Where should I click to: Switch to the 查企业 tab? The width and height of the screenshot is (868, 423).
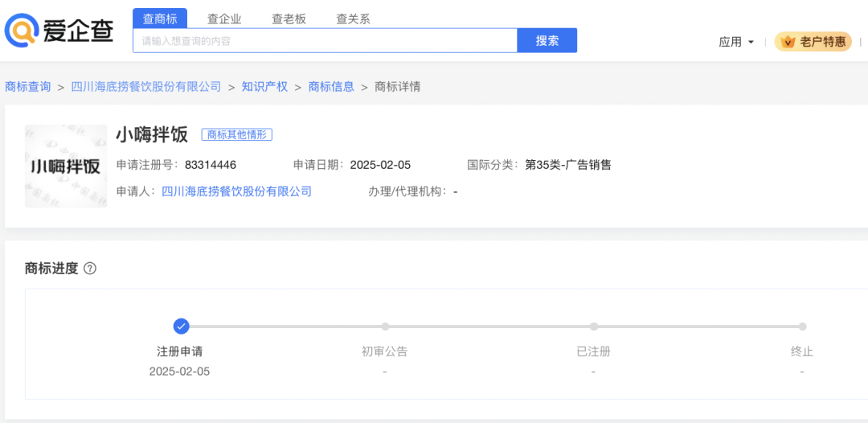coord(224,18)
